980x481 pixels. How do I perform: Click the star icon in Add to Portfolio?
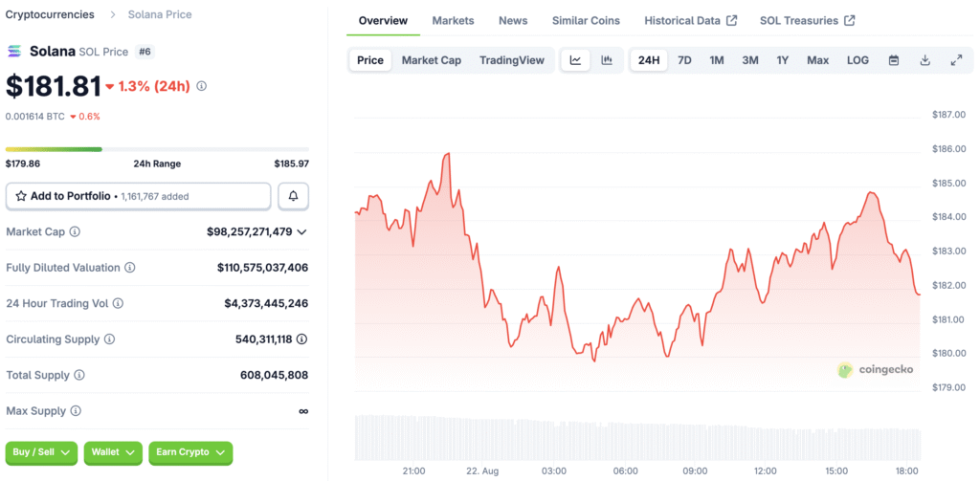click(x=21, y=196)
